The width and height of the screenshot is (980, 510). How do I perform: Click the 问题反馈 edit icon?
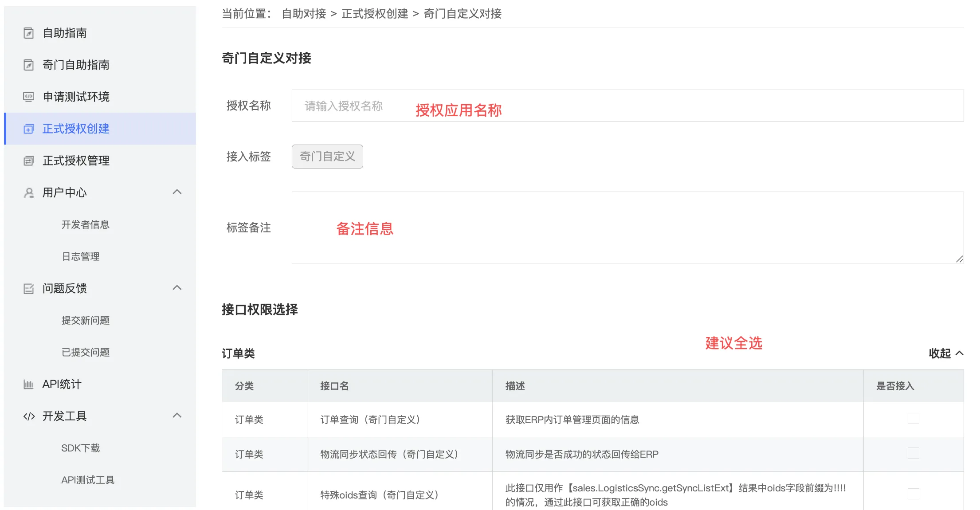pyautogui.click(x=28, y=289)
